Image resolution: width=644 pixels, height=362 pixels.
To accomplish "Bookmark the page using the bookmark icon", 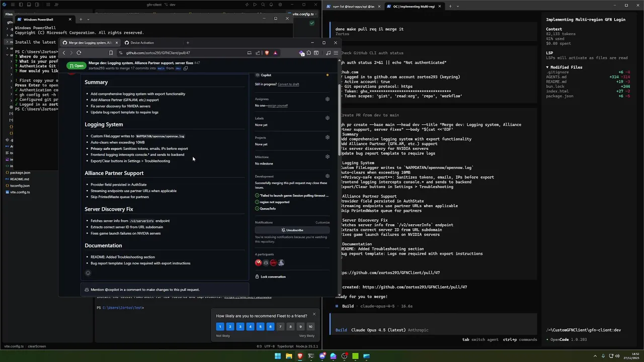I will pyautogui.click(x=111, y=53).
